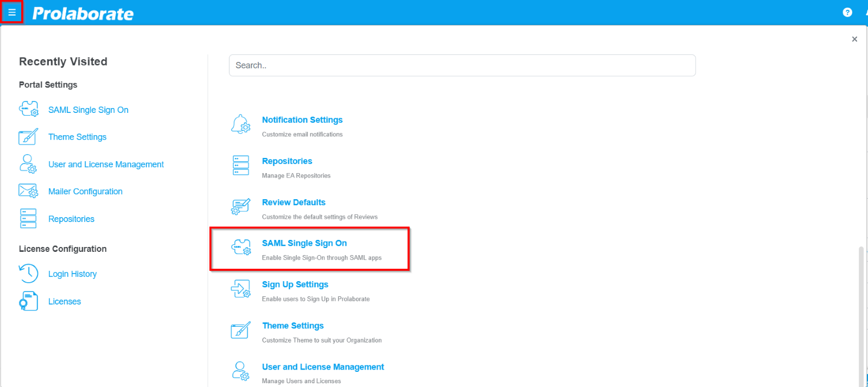The image size is (868, 387).
Task: Open User and License Management in main list
Action: pyautogui.click(x=323, y=367)
